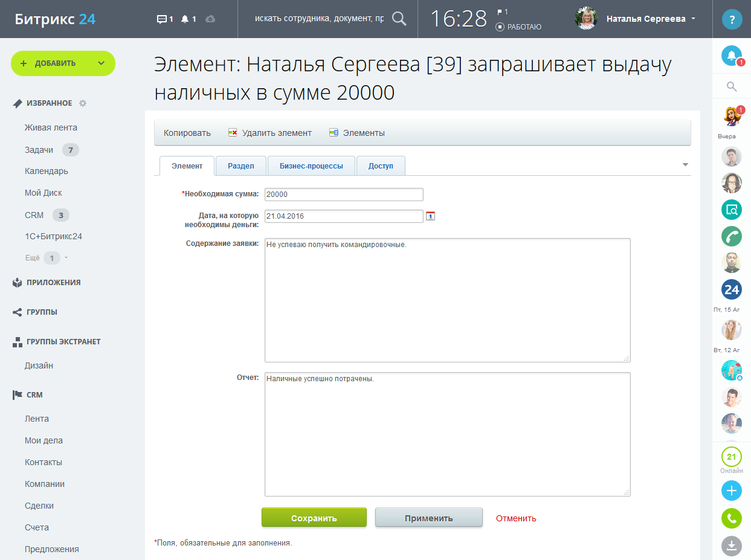This screenshot has width=751, height=560.
Task: Click the header search input field
Action: click(x=319, y=19)
